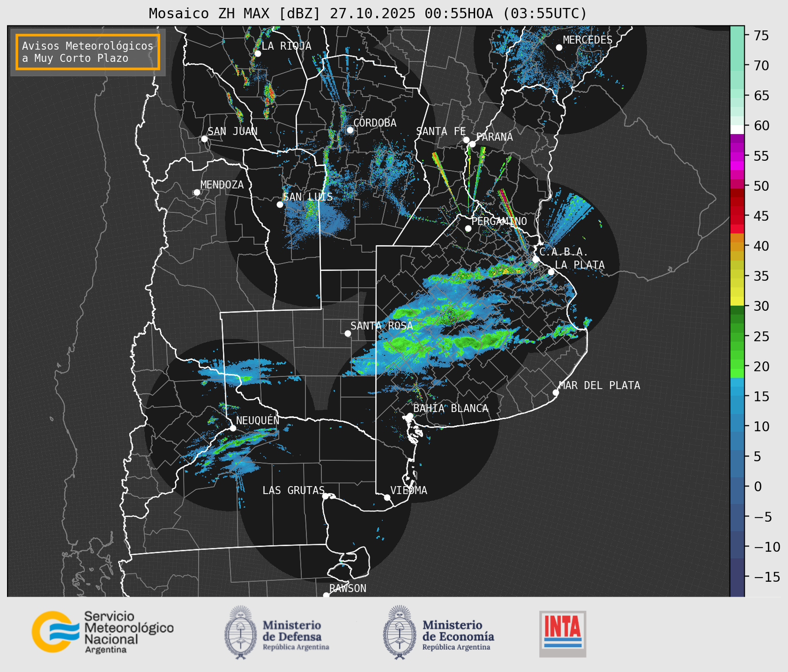Click the Mercedes city marker dot
Image resolution: width=788 pixels, height=672 pixels.
click(559, 48)
